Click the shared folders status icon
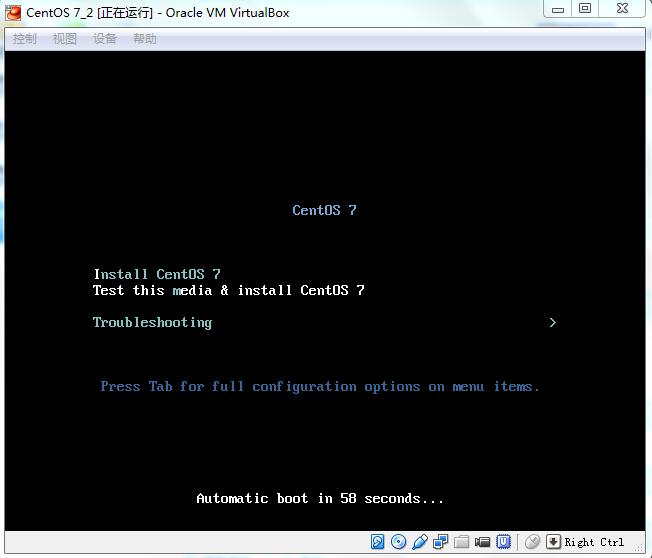The image size is (652, 558). [x=461, y=542]
